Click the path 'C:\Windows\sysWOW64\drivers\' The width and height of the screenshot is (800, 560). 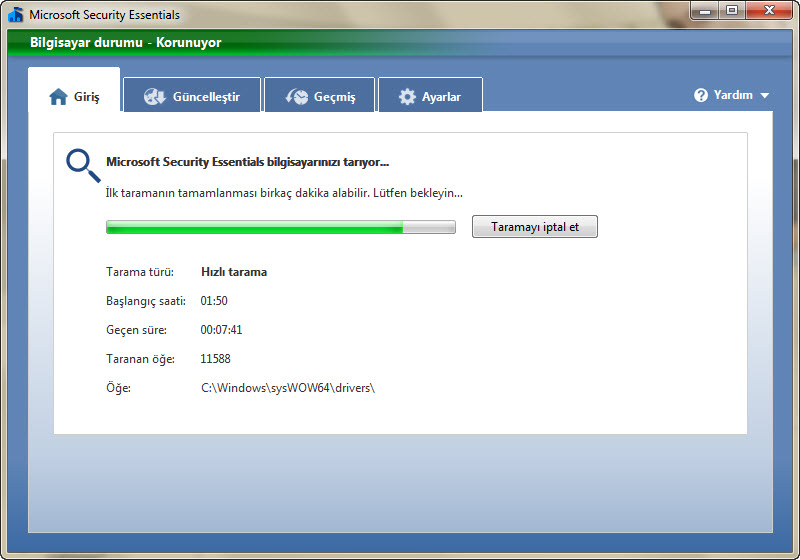pyautogui.click(x=288, y=388)
